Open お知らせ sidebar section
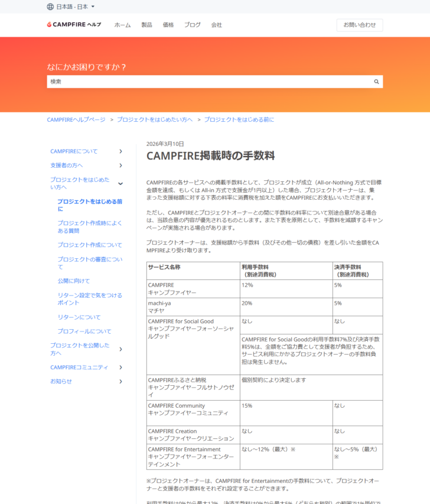 (x=61, y=382)
